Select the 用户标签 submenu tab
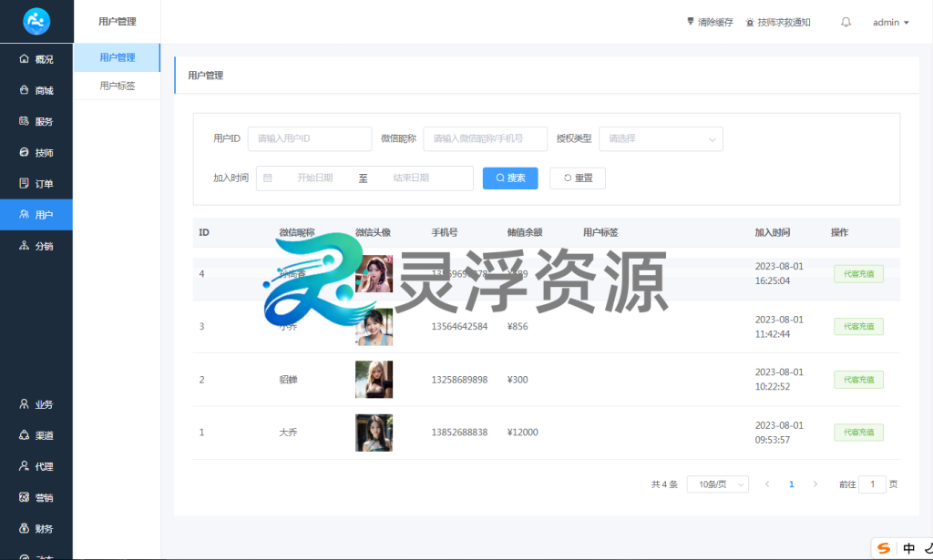This screenshot has width=933, height=560. click(118, 86)
